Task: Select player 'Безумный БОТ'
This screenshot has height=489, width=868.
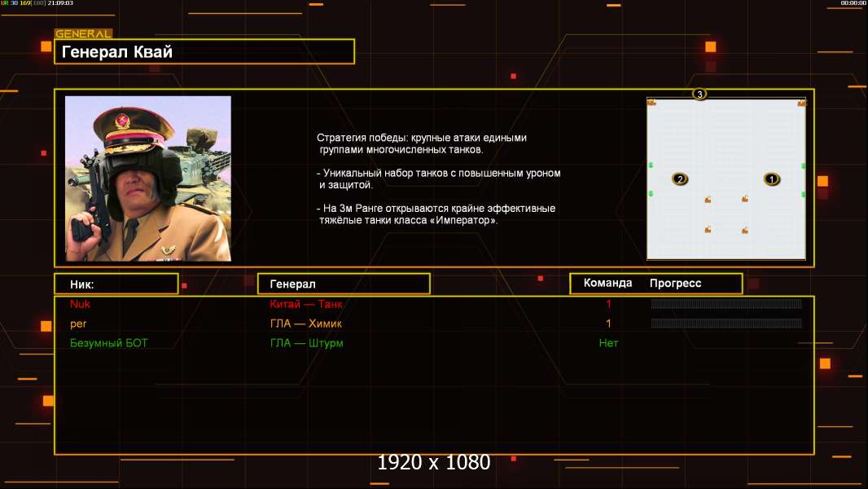Action: [x=109, y=343]
